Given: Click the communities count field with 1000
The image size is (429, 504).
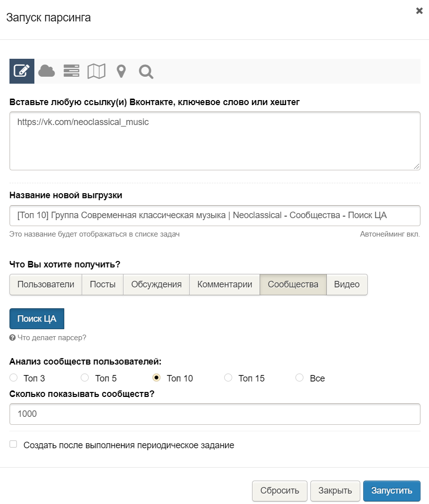Looking at the screenshot, I should 215,414.
